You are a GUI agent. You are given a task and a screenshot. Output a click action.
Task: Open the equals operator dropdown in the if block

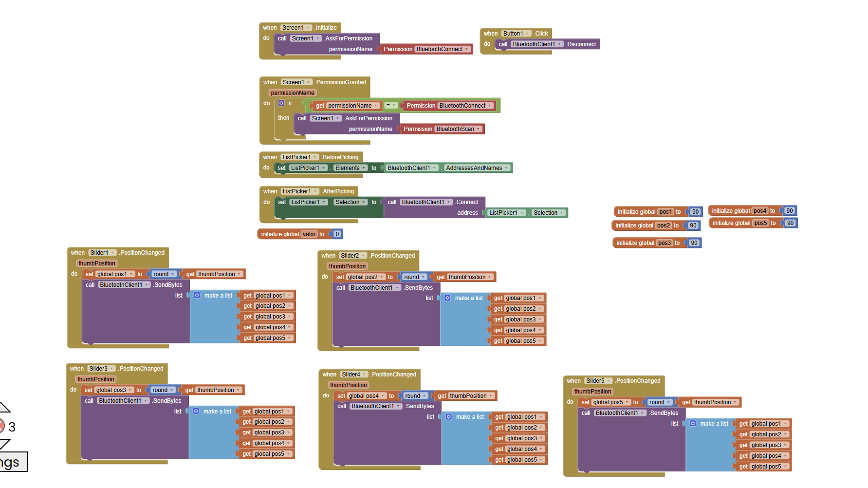(391, 106)
